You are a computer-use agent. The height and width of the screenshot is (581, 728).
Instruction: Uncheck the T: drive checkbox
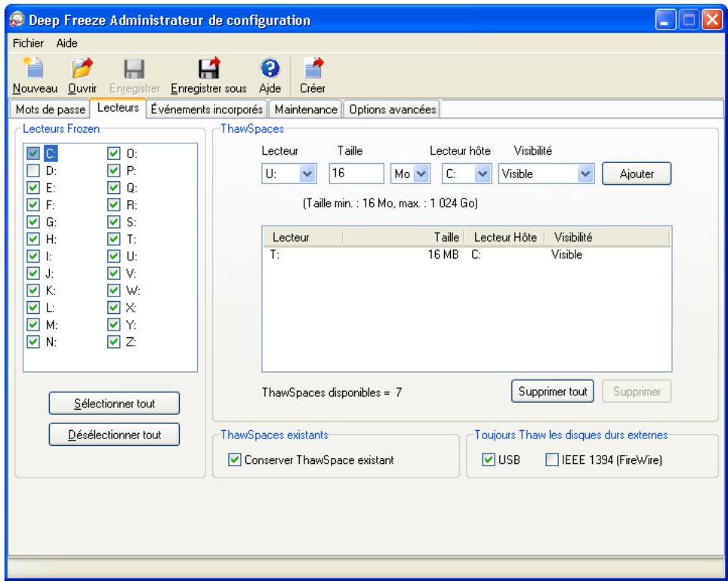[x=114, y=239]
